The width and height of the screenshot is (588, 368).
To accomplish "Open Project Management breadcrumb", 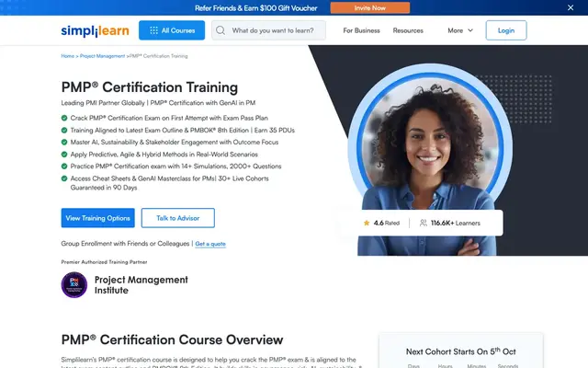I will (102, 56).
